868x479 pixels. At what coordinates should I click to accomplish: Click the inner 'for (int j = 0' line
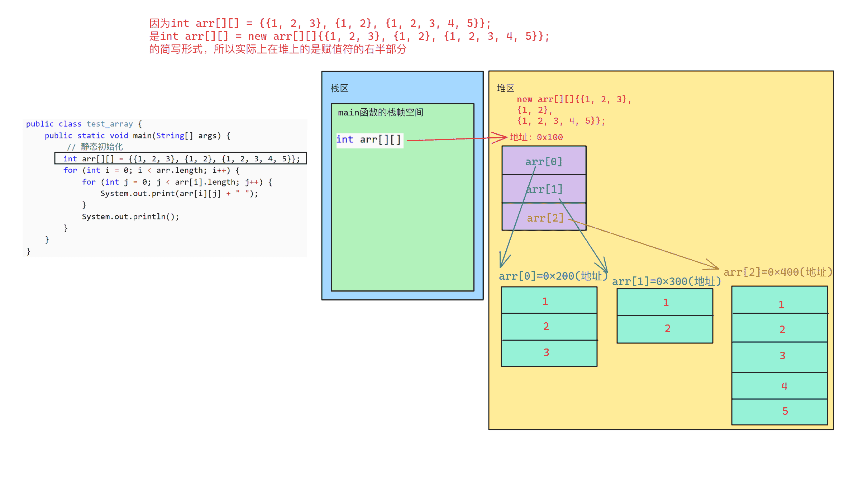pyautogui.click(x=177, y=182)
